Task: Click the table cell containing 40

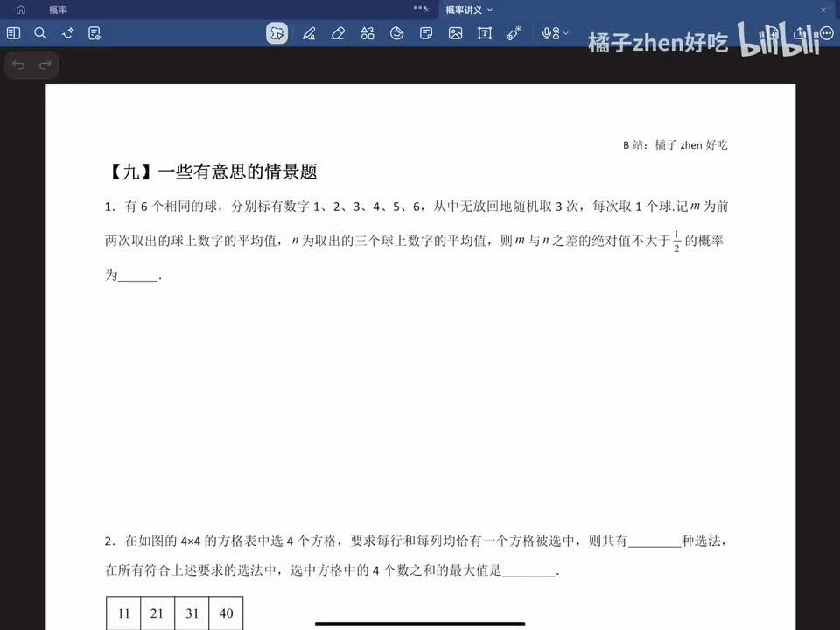Action: [x=226, y=613]
